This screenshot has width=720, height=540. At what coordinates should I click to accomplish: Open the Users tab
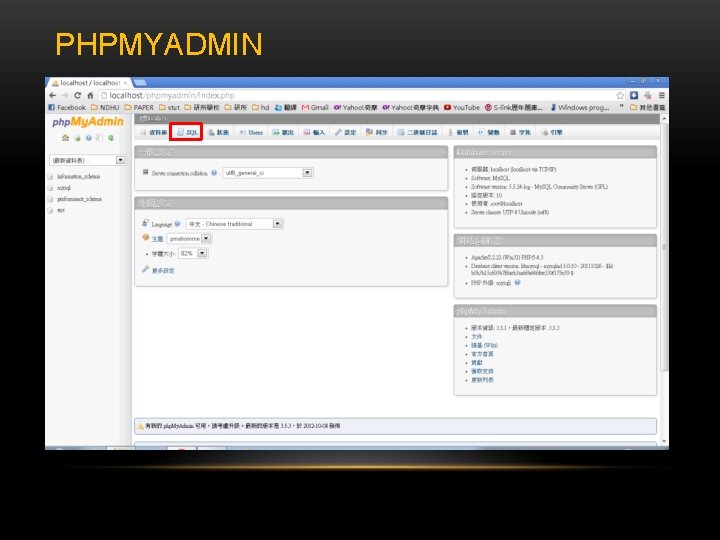(251, 132)
